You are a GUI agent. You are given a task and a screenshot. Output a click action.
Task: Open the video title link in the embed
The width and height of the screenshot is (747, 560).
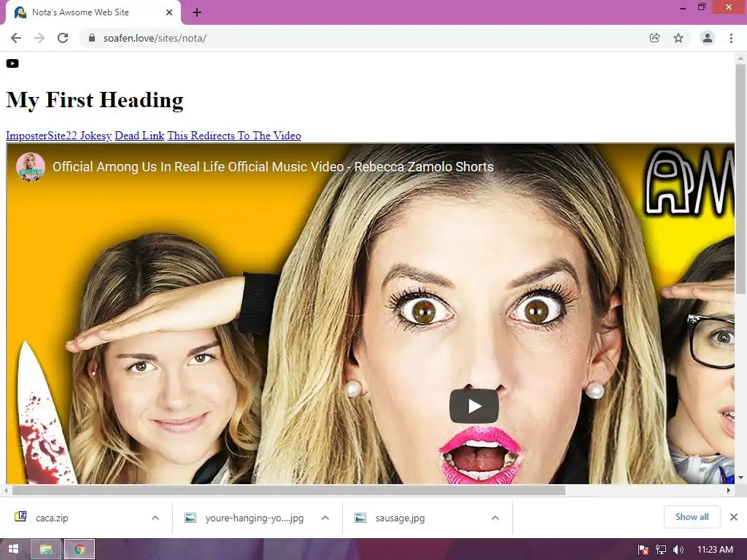click(273, 167)
